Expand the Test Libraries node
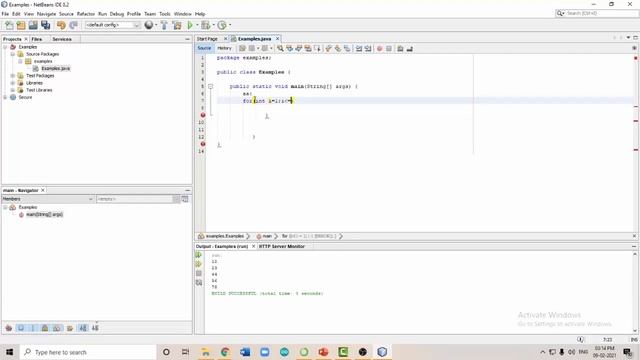This screenshot has height=360, width=640. click(x=13, y=90)
